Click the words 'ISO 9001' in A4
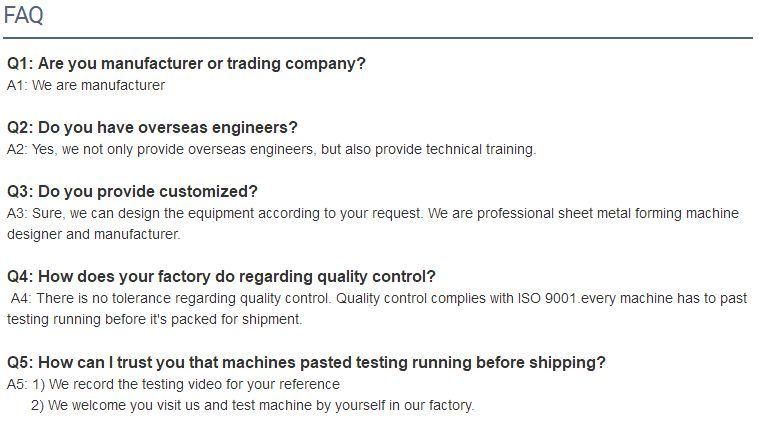 pos(547,298)
